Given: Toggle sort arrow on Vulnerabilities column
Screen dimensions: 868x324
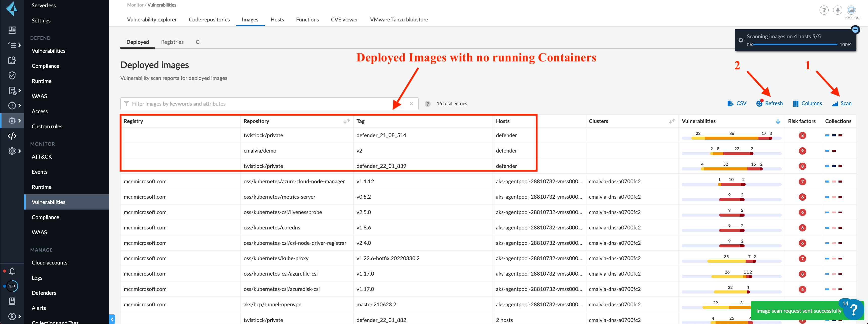Looking at the screenshot, I should click(x=778, y=121).
